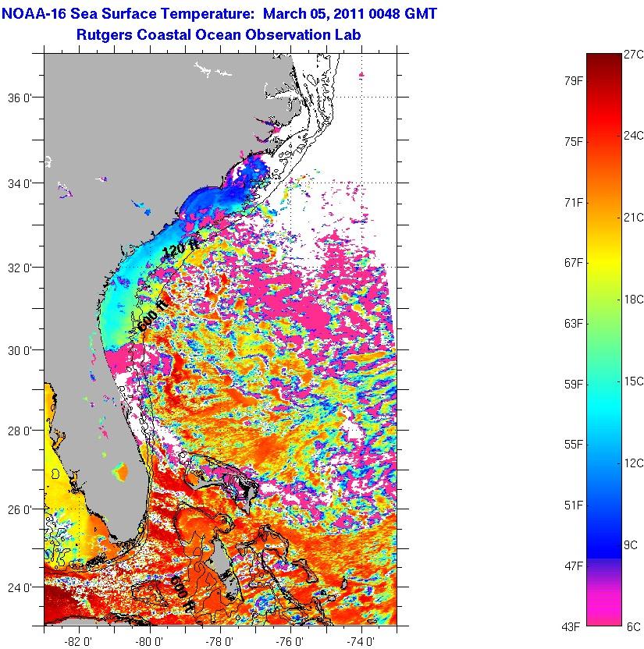The width and height of the screenshot is (644, 649).
Task: Click the 71F label on color scale
Action: (x=574, y=202)
